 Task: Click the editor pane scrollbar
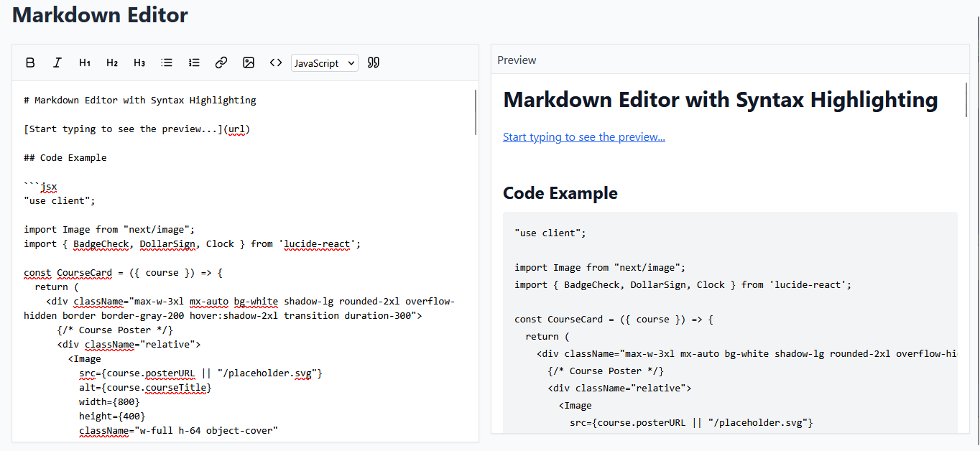tap(476, 108)
